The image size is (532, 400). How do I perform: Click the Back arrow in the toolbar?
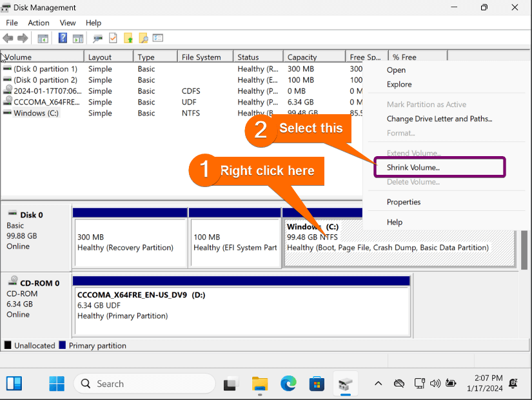(x=8, y=38)
